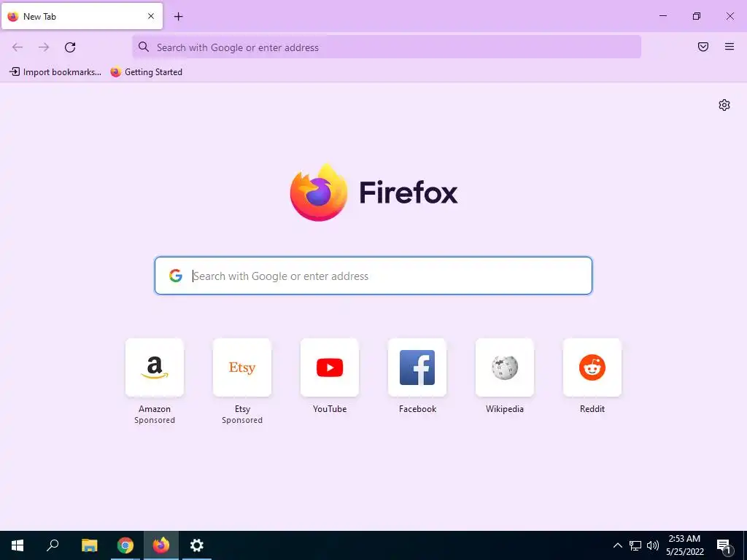
Task: Click the address bar search field
Action: (387, 47)
